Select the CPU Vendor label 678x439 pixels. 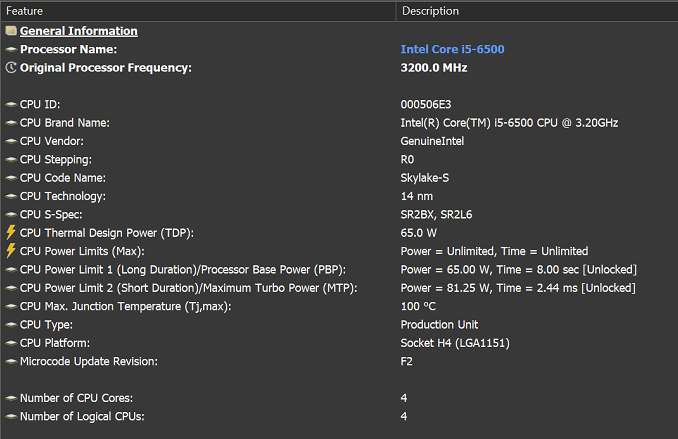pos(51,141)
